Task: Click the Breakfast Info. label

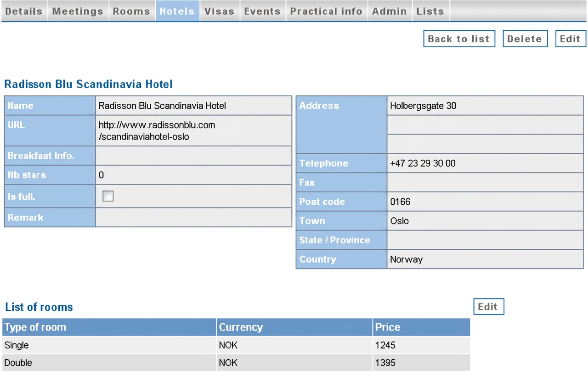Action: click(41, 156)
